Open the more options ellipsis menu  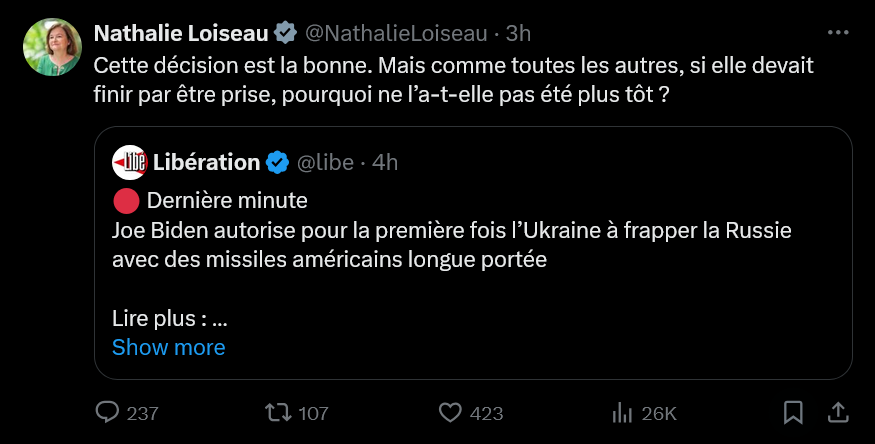pos(838,32)
